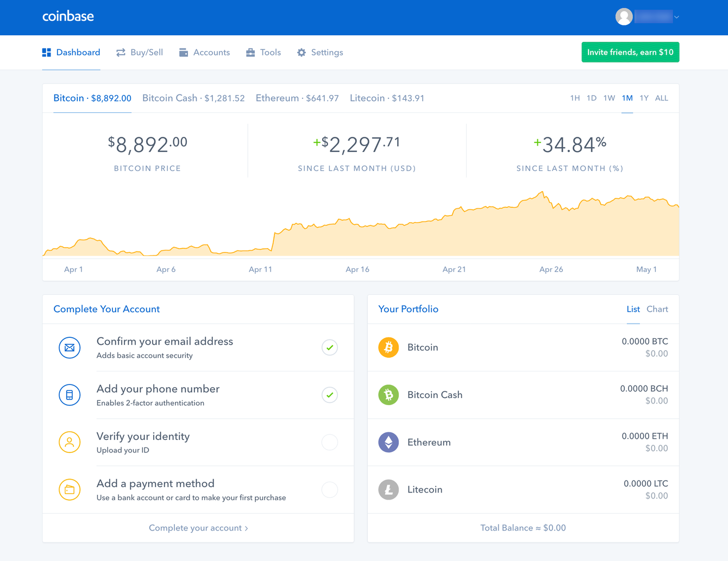Open the account dropdown next to the avatar
728x561 pixels.
coord(676,17)
